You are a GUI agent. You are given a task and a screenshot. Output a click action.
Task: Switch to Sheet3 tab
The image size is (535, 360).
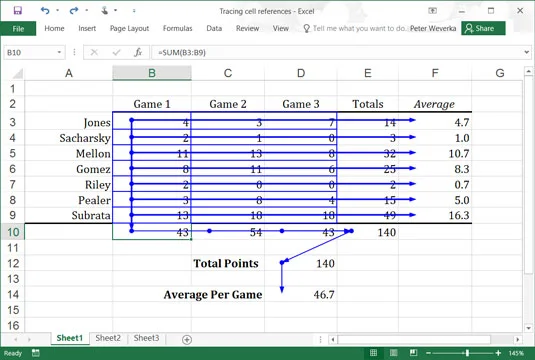pyautogui.click(x=146, y=338)
